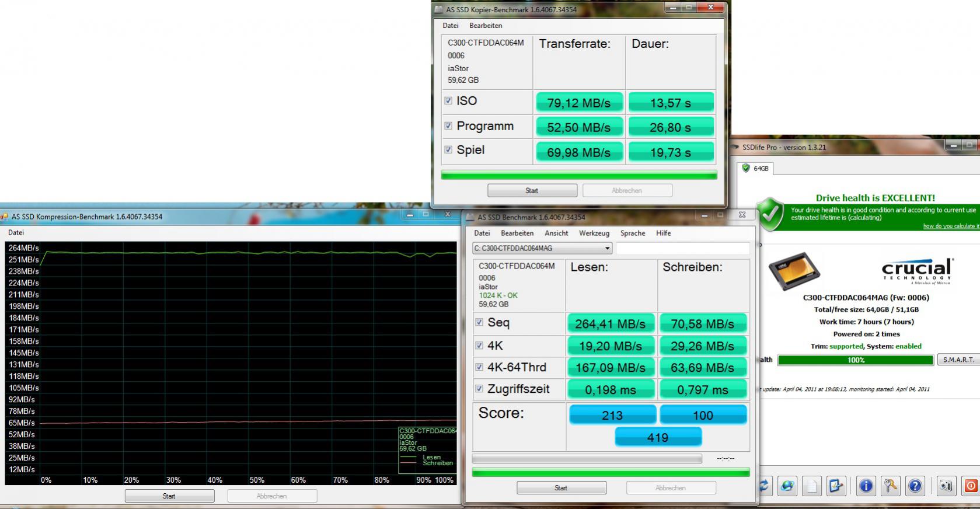Click the 4K-64Thrd read value 167,09 MB/s
Image resolution: width=980 pixels, height=509 pixels.
click(x=610, y=368)
